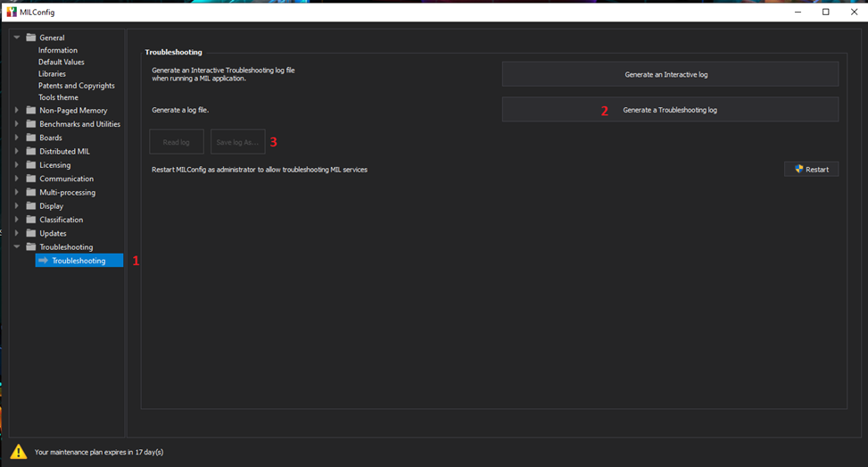This screenshot has height=467, width=868.
Task: Expand the Benchmarks and Utilities node
Action: tap(17, 124)
